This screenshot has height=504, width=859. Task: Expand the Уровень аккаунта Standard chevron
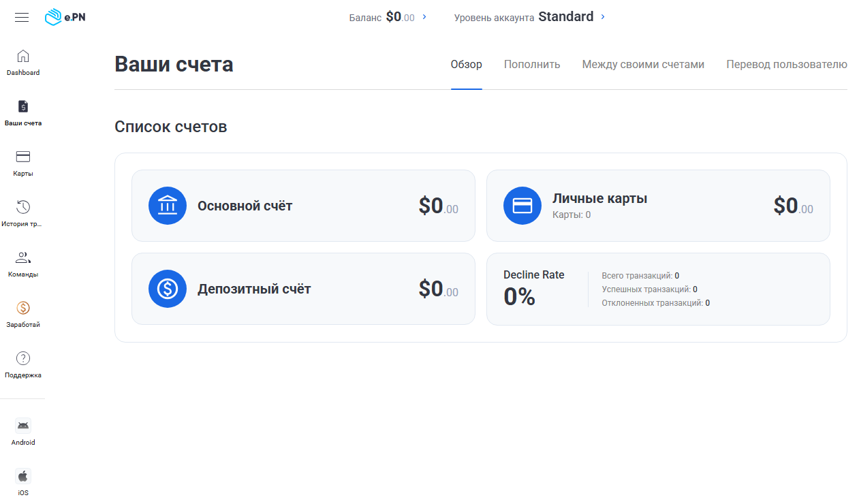tap(603, 16)
